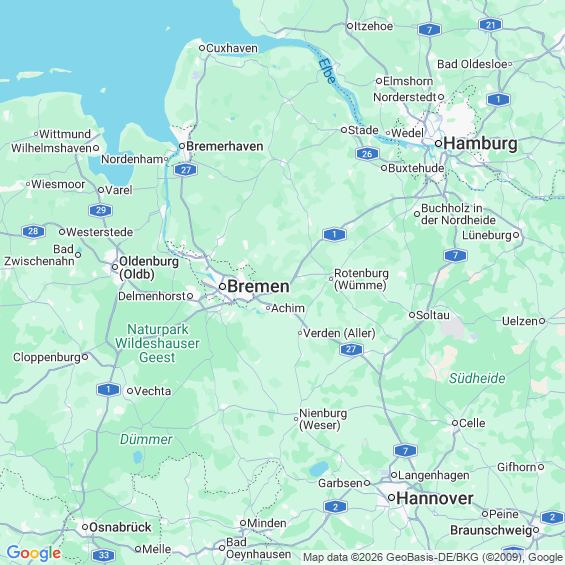
Task: Select the Oldenburg (Oldb) city marker
Action: coord(115,267)
